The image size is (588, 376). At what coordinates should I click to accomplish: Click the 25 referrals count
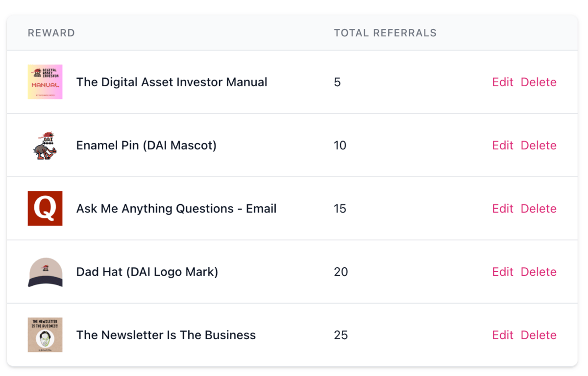point(341,335)
